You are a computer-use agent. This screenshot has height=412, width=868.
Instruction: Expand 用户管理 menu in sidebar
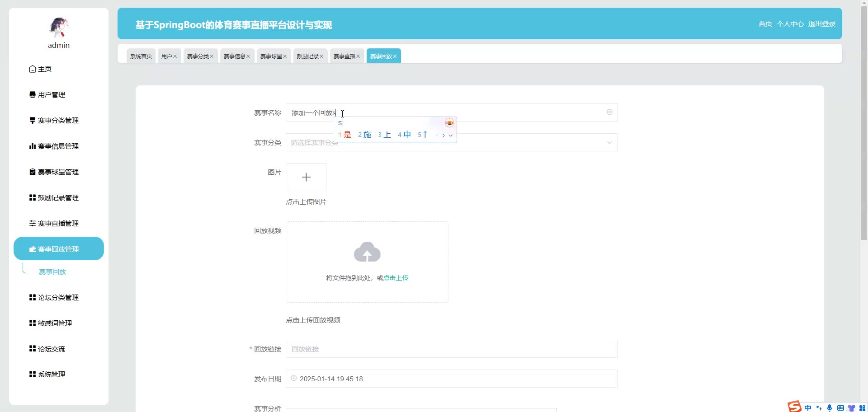52,95
